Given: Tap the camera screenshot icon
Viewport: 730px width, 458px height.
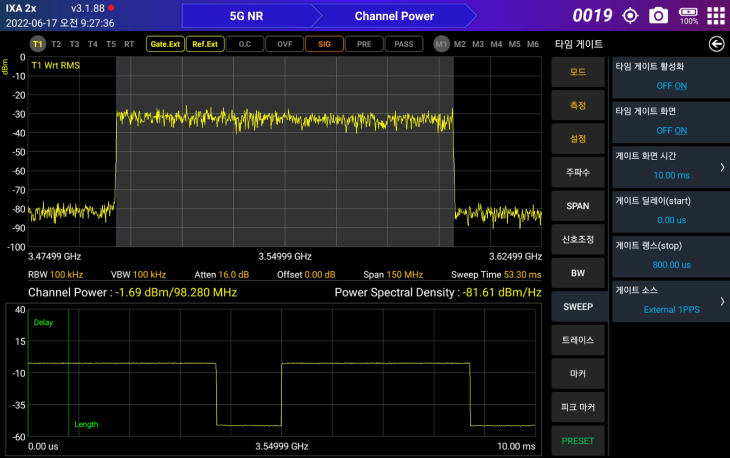Looking at the screenshot, I should click(x=658, y=16).
